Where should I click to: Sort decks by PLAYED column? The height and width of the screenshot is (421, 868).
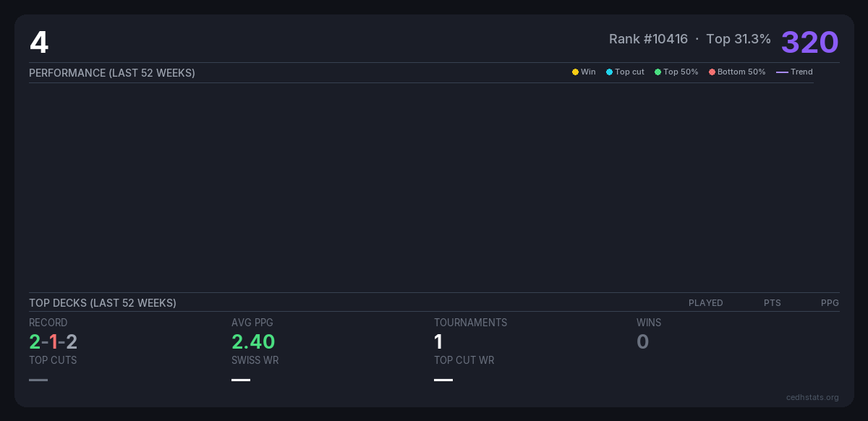tap(705, 303)
